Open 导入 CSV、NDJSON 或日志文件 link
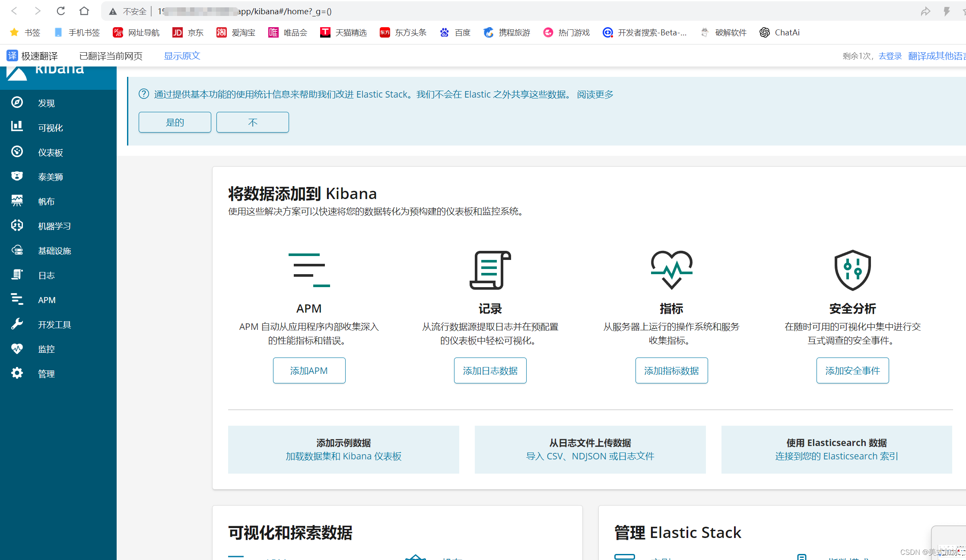966x560 pixels. click(x=590, y=456)
